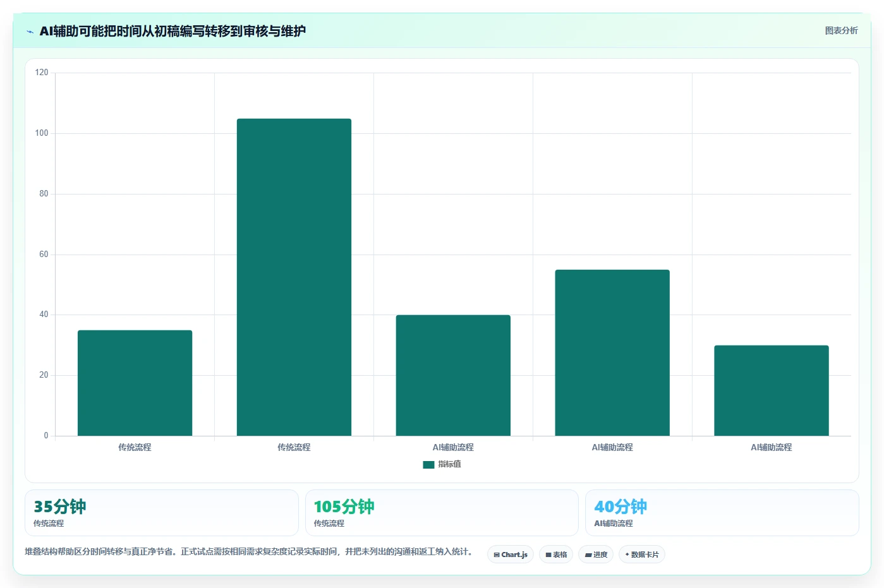The height and width of the screenshot is (588, 884).
Task: Click the header title AI辅助可能把时间从初稿编写转移到审核与维护
Action: (173, 31)
